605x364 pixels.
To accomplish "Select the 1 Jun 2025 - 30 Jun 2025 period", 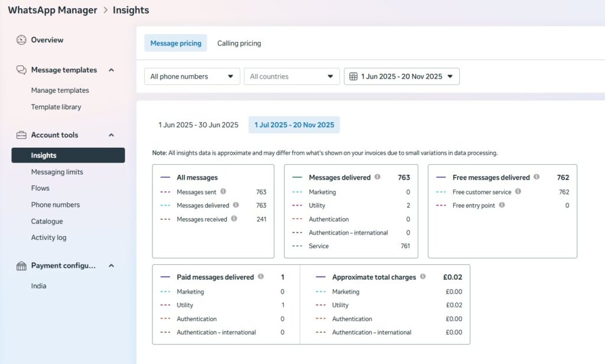I will tap(198, 125).
